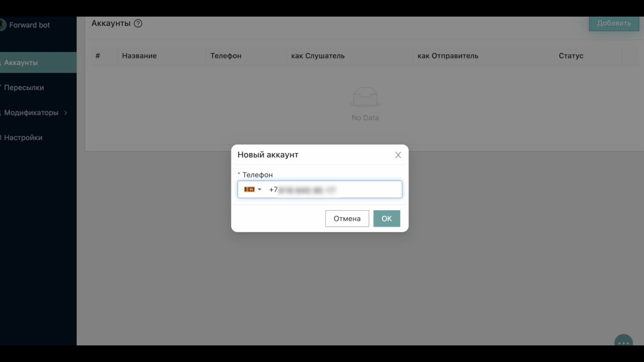The width and height of the screenshot is (644, 362).
Task: Click the Статус column header
Action: (x=571, y=56)
